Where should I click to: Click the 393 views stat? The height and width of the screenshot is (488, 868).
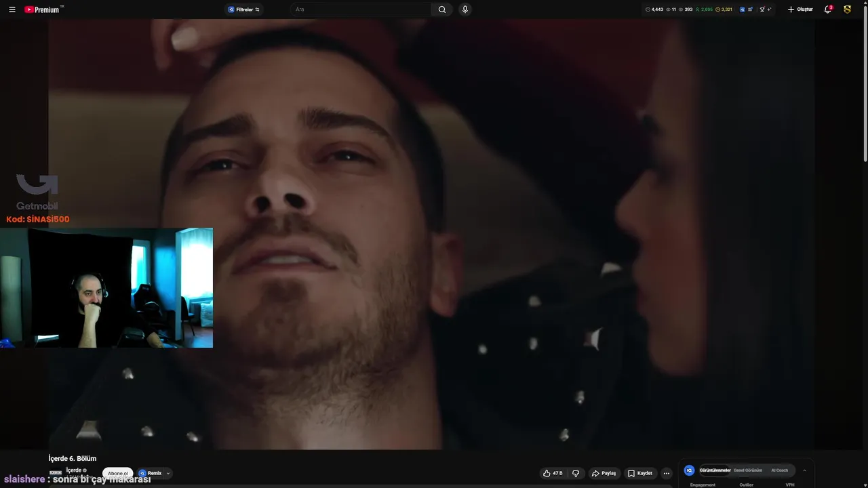point(685,9)
